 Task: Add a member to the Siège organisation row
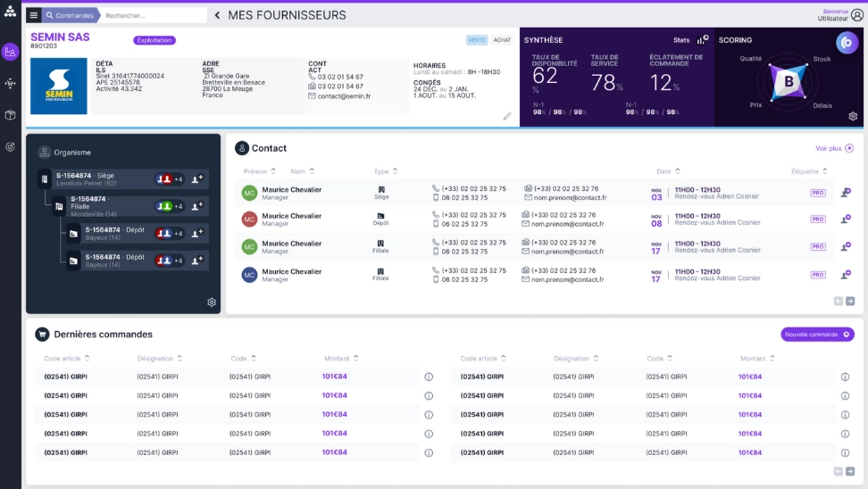click(x=198, y=179)
